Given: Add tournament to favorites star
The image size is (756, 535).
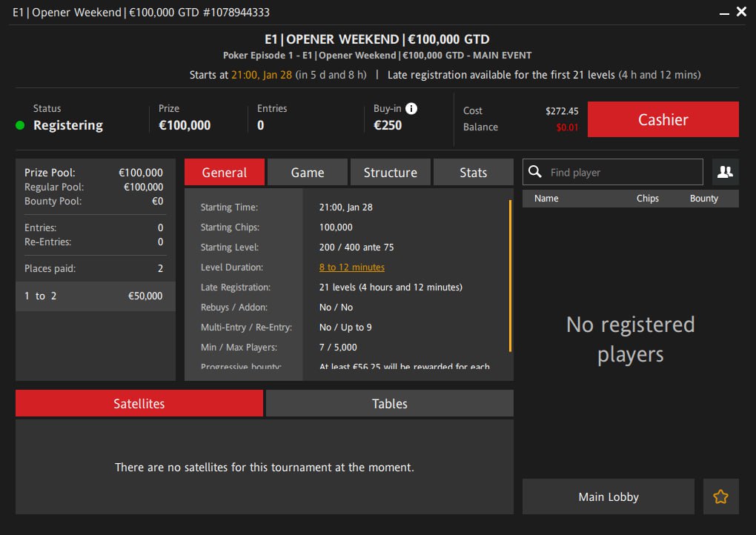Looking at the screenshot, I should pos(721,496).
